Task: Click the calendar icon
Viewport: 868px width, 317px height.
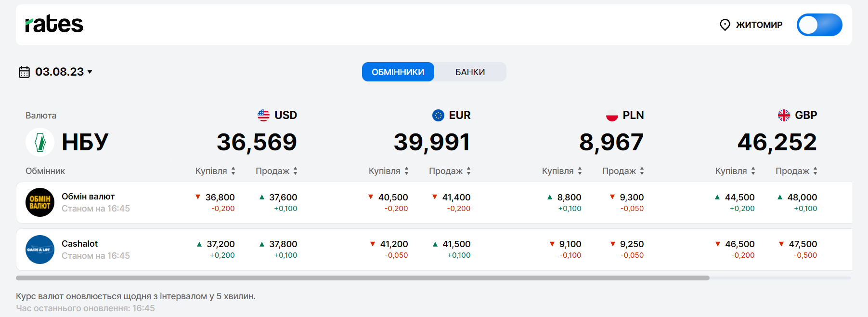Action: (24, 72)
